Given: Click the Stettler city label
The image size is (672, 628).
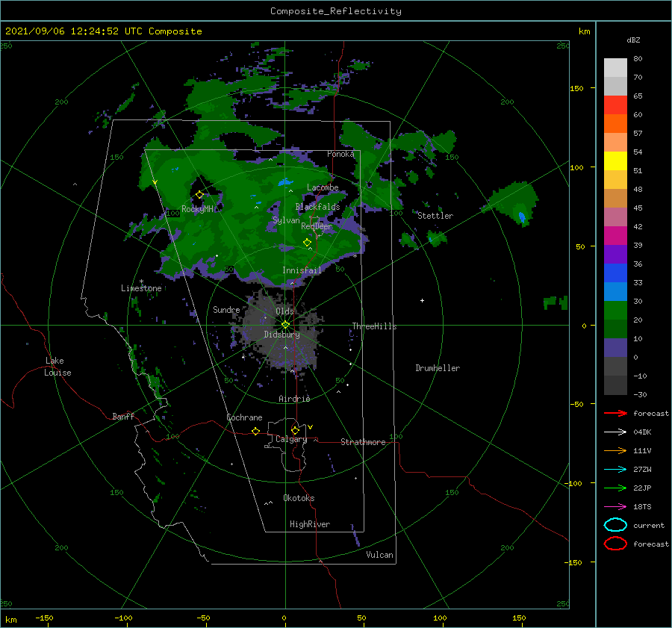Looking at the screenshot, I should point(435,216).
